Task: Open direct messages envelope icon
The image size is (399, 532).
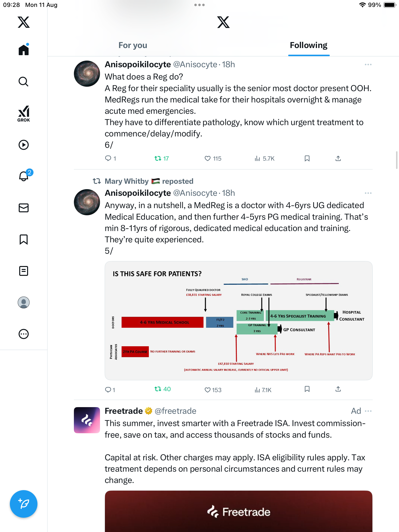Action: coord(24,208)
